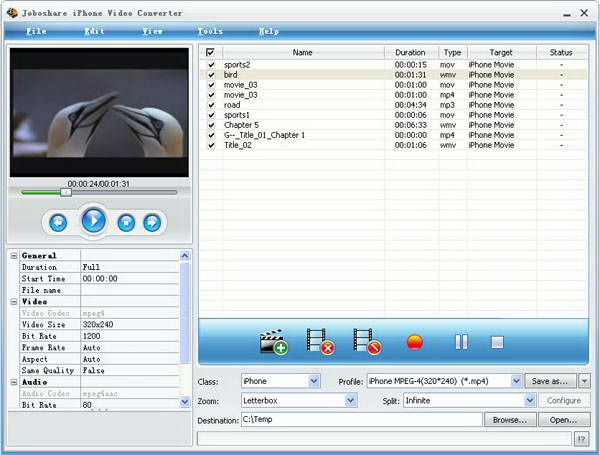
Task: Jump to next frame in preview player
Action: 151,222
